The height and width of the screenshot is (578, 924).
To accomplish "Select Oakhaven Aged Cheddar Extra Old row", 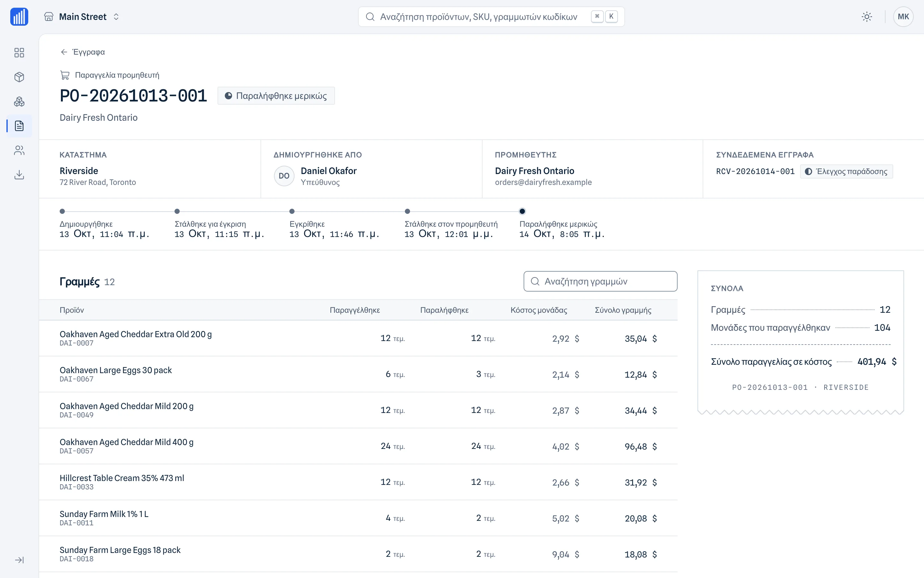I will coord(358,338).
